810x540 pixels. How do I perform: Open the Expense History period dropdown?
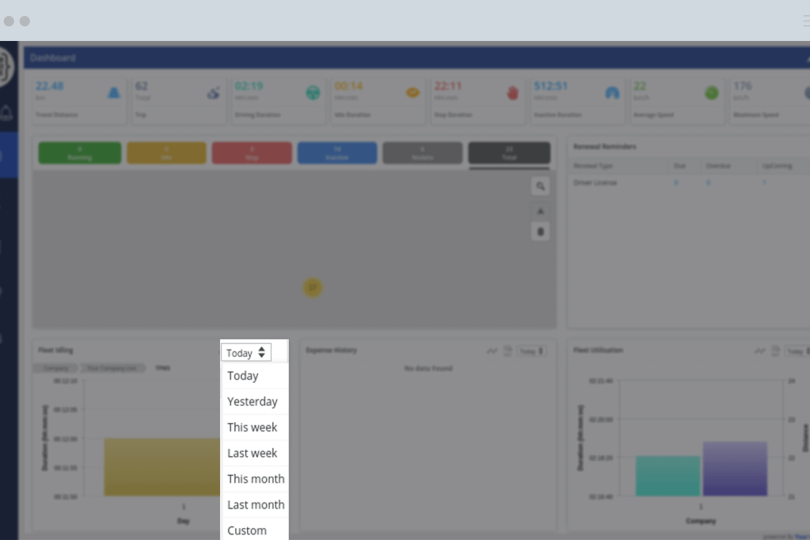(x=532, y=351)
